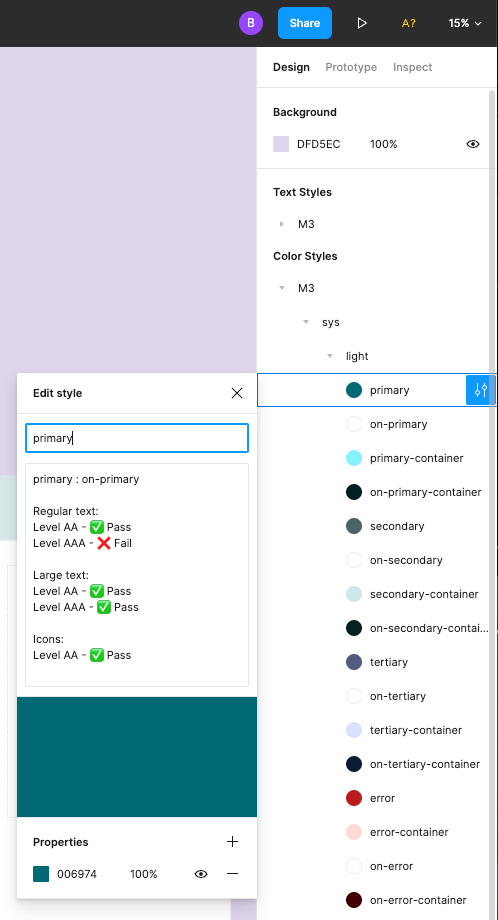Open the missing fonts A? indicator
Screen dimensions: 498x920
point(409,23)
